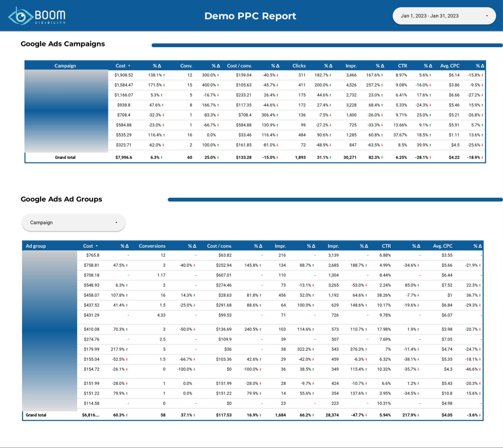Click the Google Ads Ad Groups heading

61,199
